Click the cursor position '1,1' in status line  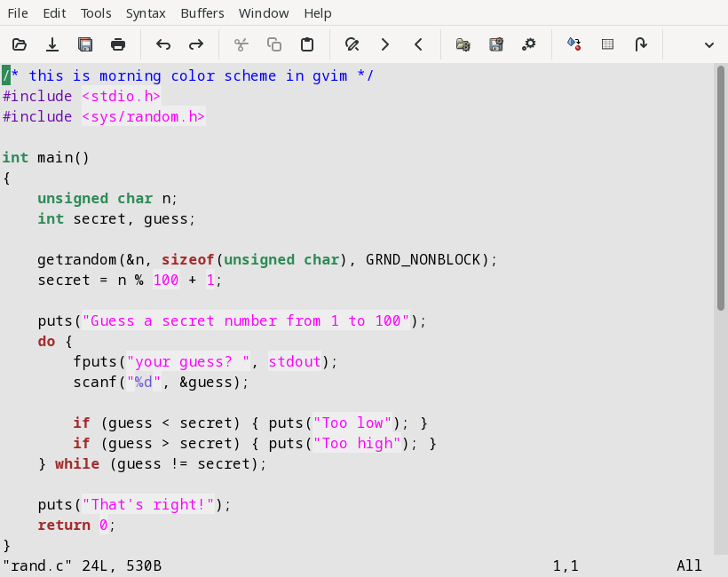point(566,565)
